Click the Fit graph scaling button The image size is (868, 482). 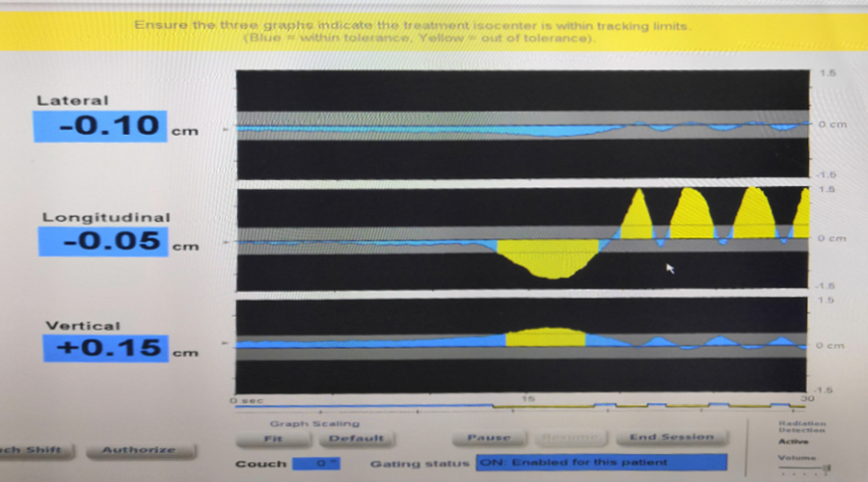pos(275,438)
